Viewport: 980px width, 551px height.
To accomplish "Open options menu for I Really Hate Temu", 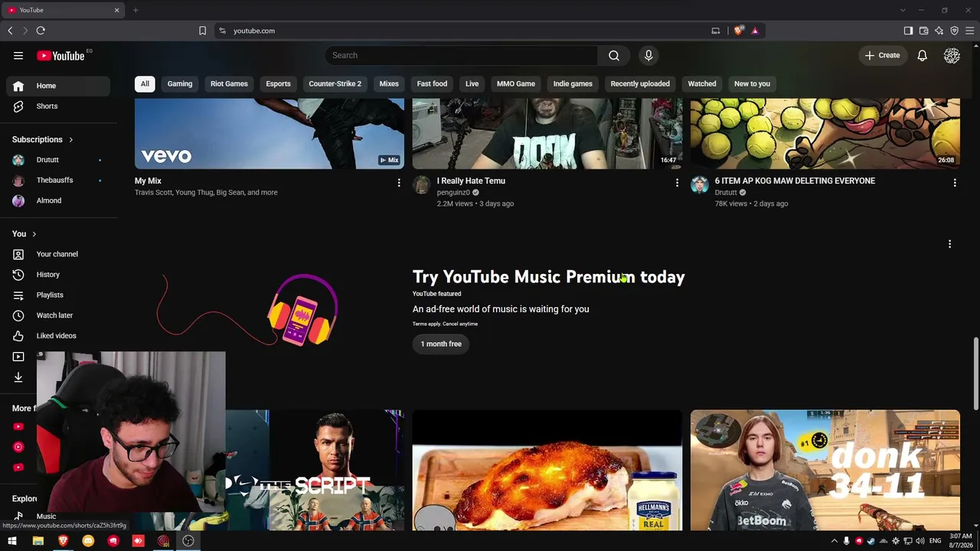I will pyautogui.click(x=677, y=183).
